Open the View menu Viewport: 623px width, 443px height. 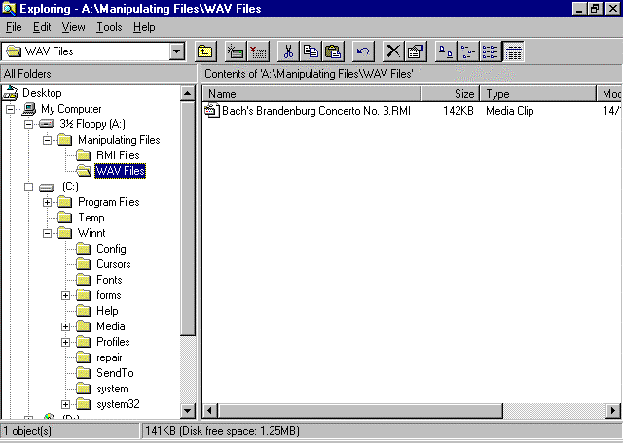click(x=73, y=27)
